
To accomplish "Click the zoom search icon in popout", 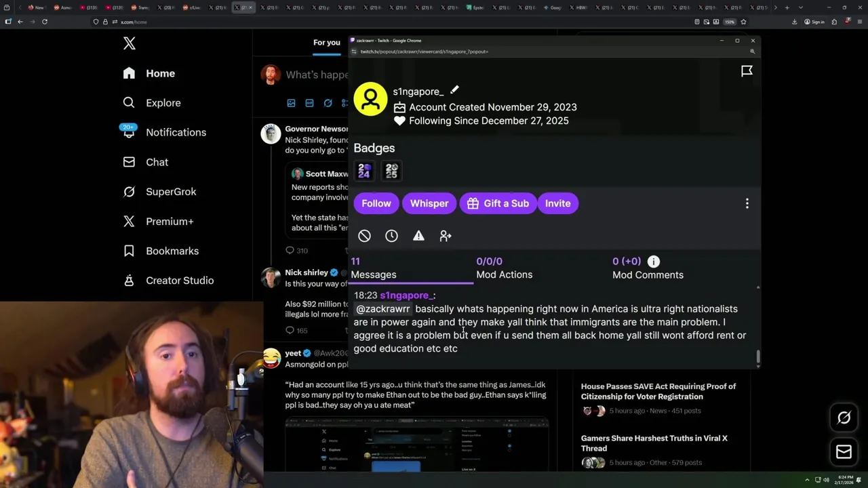I will [x=752, y=52].
